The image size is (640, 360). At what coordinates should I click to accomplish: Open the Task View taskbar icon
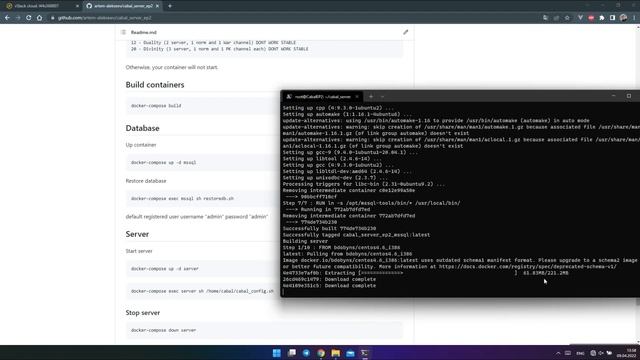coord(292,353)
